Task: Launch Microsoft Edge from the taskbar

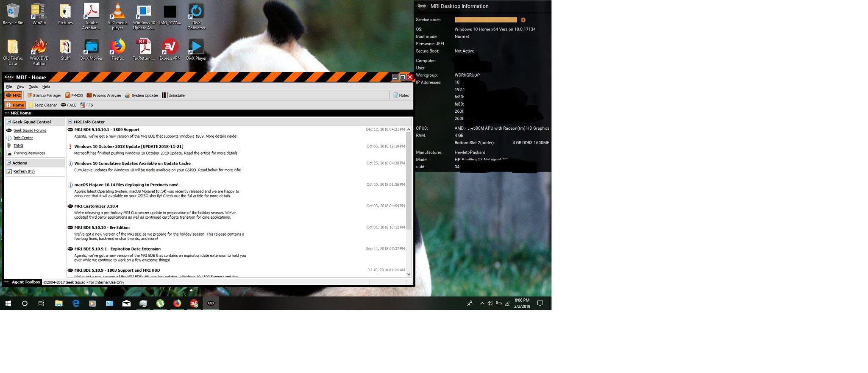Action: pyautogui.click(x=75, y=303)
